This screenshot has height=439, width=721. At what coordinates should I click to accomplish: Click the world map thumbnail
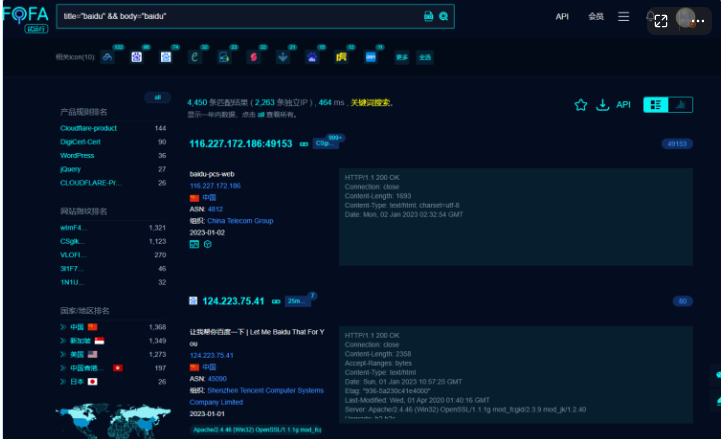pos(113,421)
